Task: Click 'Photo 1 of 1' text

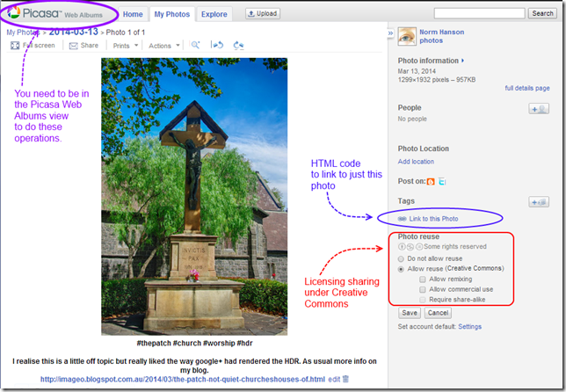Action: [x=126, y=33]
